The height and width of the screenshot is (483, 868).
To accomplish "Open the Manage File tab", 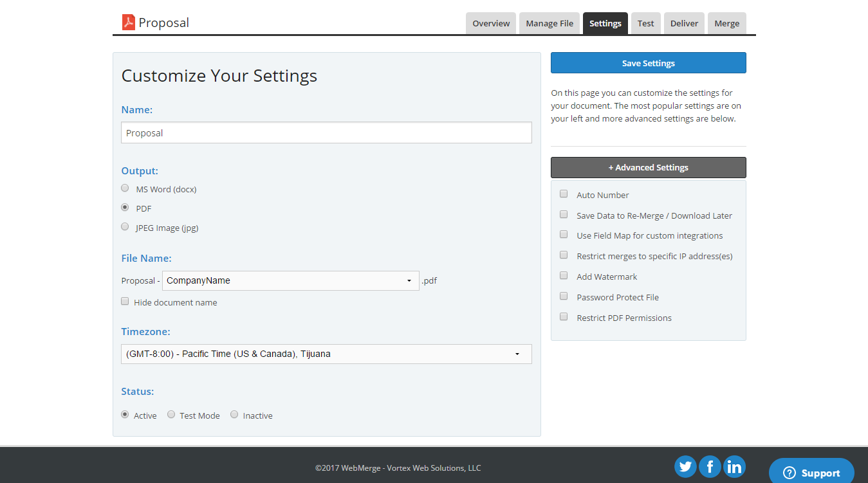I will [x=549, y=23].
